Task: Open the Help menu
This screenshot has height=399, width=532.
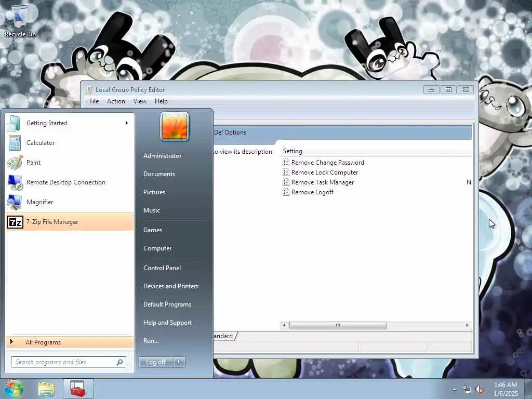Action: point(161,101)
